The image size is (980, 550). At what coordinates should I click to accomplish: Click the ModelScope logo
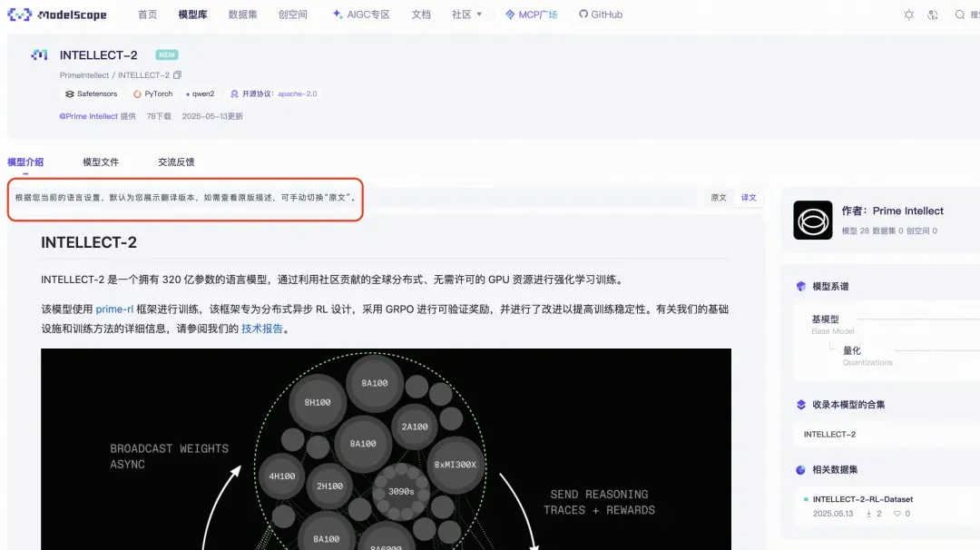[57, 15]
